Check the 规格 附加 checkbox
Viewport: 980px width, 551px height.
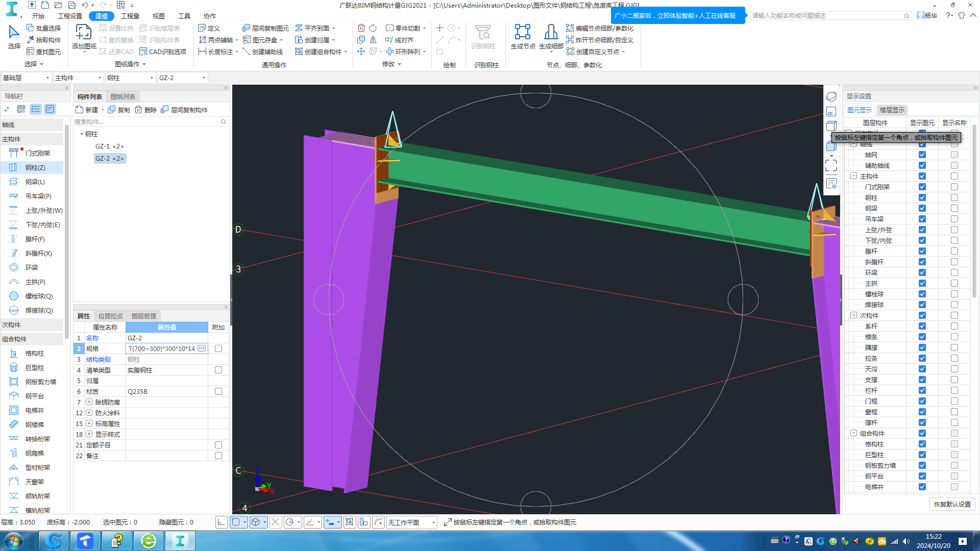(x=218, y=348)
